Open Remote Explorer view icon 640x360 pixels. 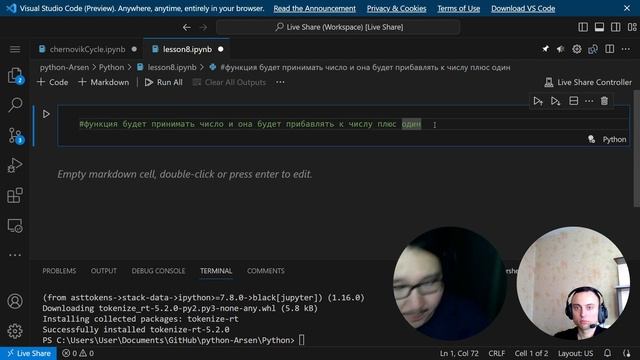click(x=15, y=225)
